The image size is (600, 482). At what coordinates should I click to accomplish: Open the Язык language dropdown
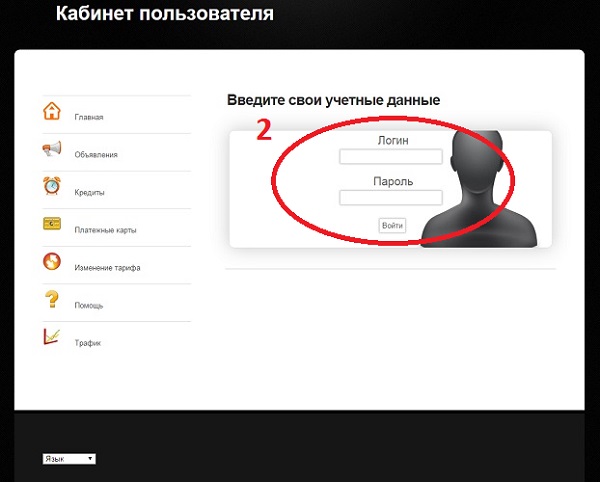pos(69,459)
